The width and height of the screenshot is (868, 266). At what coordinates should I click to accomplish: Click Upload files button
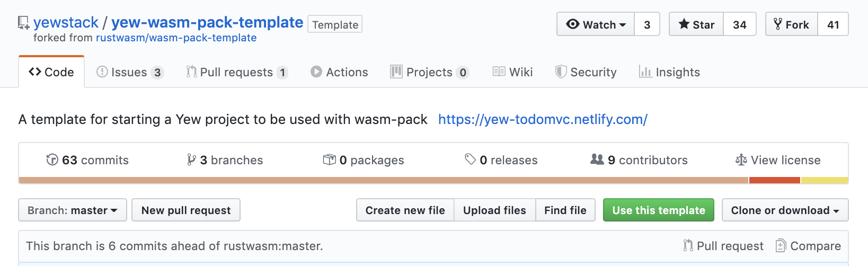click(494, 210)
